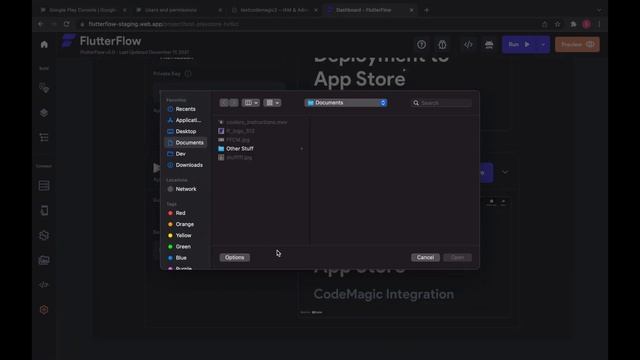This screenshot has width=640, height=360.
Task: Bookmark this page with star icon
Action: click(x=558, y=24)
